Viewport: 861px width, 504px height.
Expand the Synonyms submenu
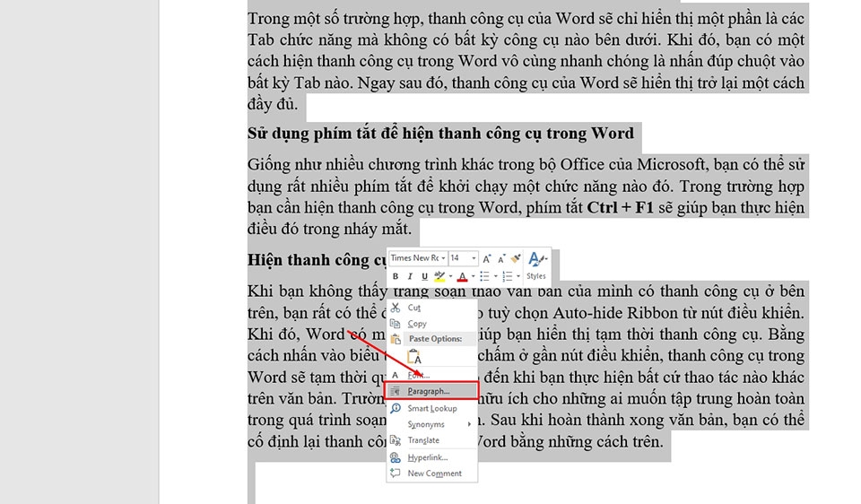pos(431,424)
